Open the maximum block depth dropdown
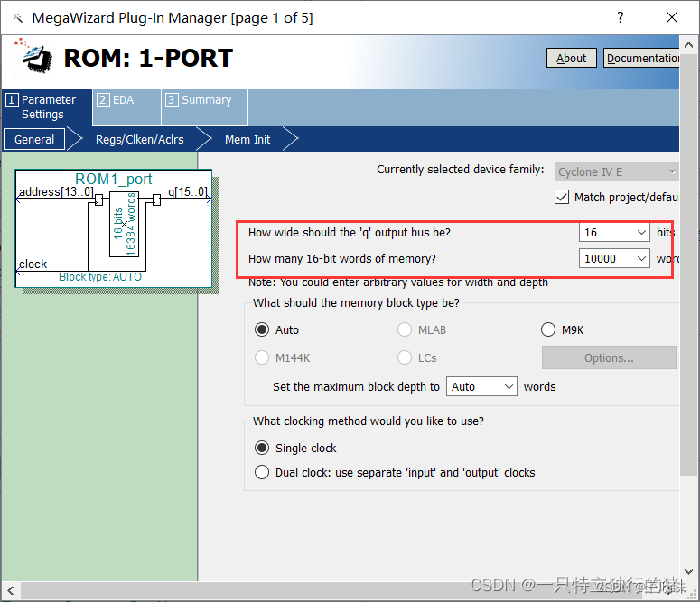 [x=481, y=386]
